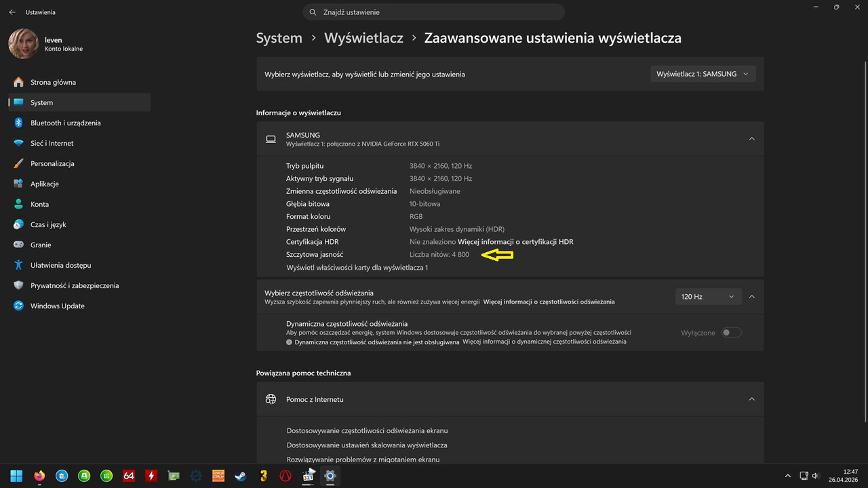Open Bluetooth i urządzenia settings
This screenshot has width=868, height=488.
pyautogui.click(x=79, y=123)
